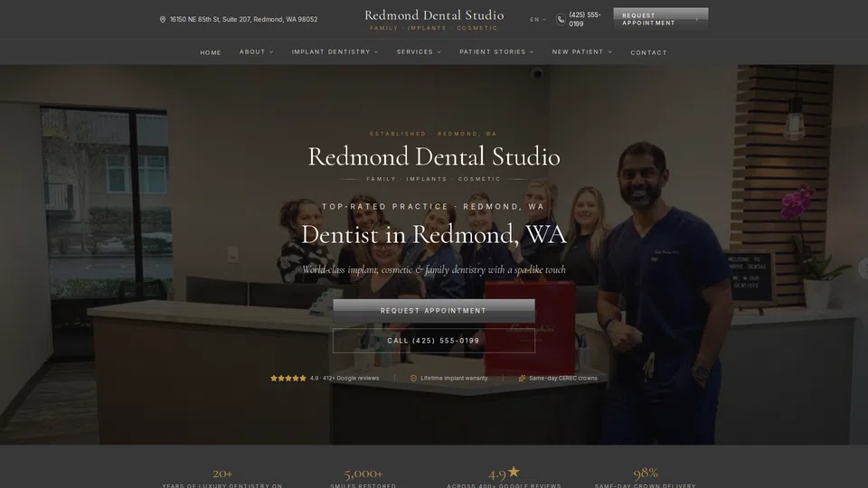
Task: Click the sparkle icon beside Same-day CEREC crowns
Action: pyautogui.click(x=522, y=379)
